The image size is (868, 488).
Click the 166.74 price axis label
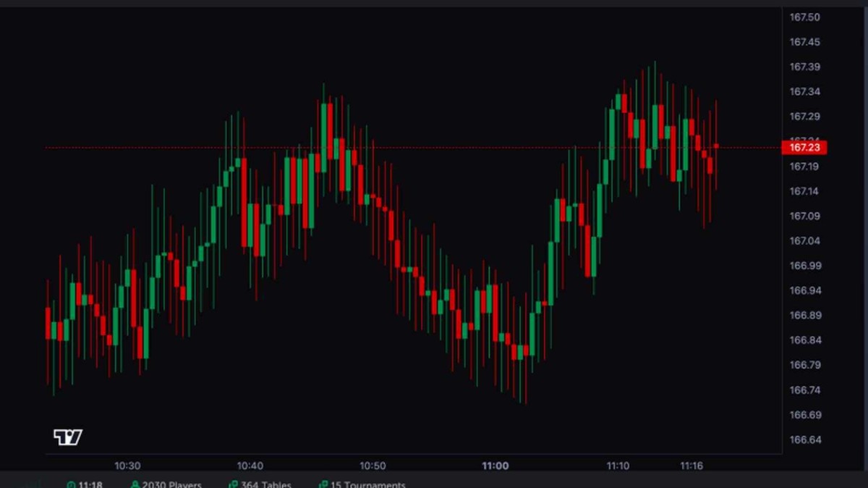click(x=804, y=390)
